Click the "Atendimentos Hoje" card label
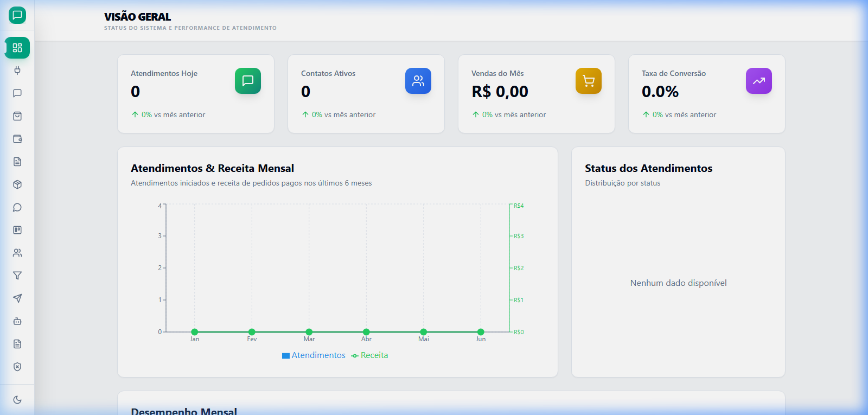Image resolution: width=868 pixels, height=415 pixels. 164,73
